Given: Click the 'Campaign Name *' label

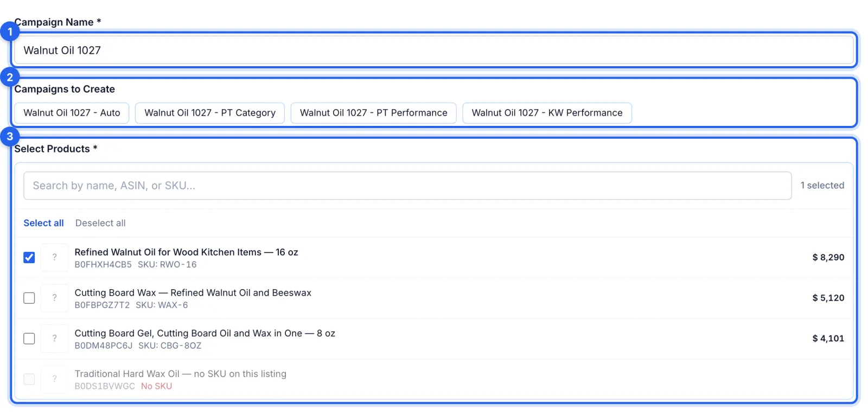Looking at the screenshot, I should pyautogui.click(x=58, y=22).
